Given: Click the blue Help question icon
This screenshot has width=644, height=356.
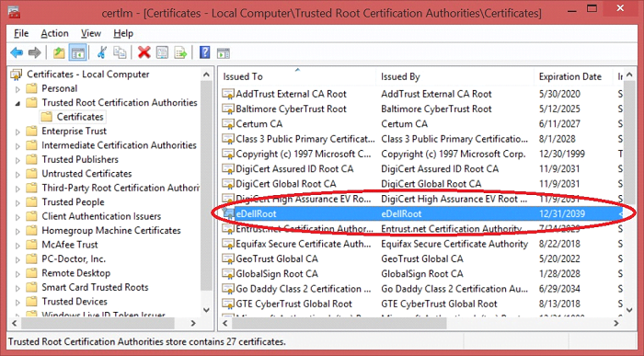Looking at the screenshot, I should [x=204, y=52].
